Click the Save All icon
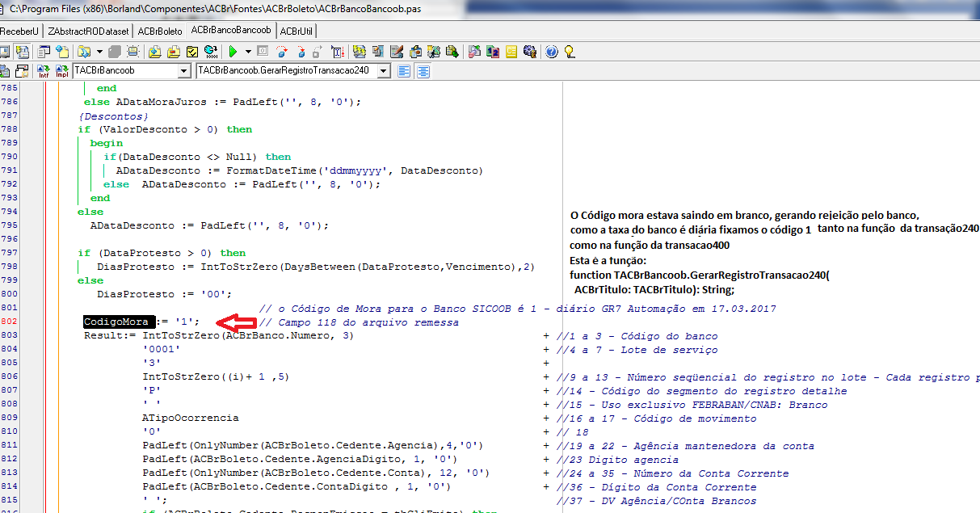Viewport: 980px width, 513px height. pyautogui.click(x=132, y=52)
